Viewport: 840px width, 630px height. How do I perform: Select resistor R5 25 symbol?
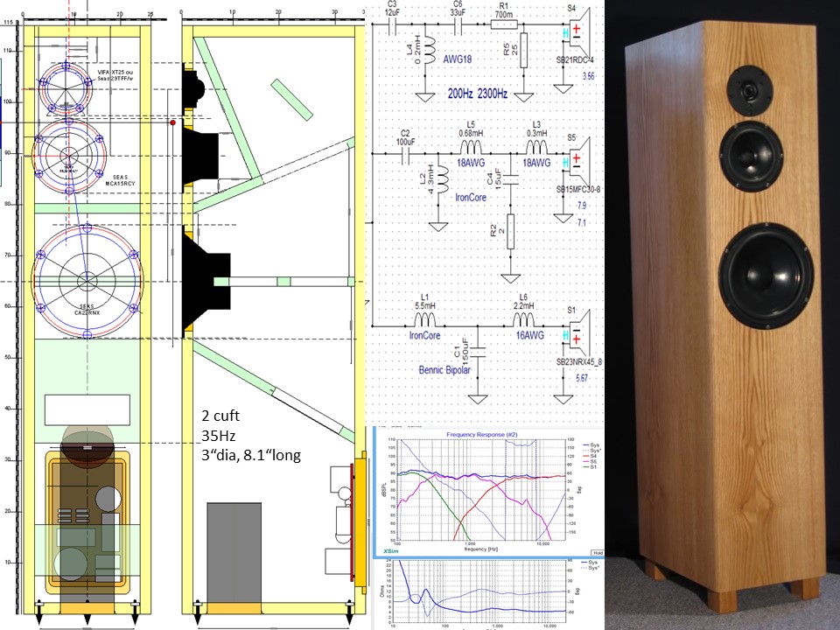(x=523, y=50)
